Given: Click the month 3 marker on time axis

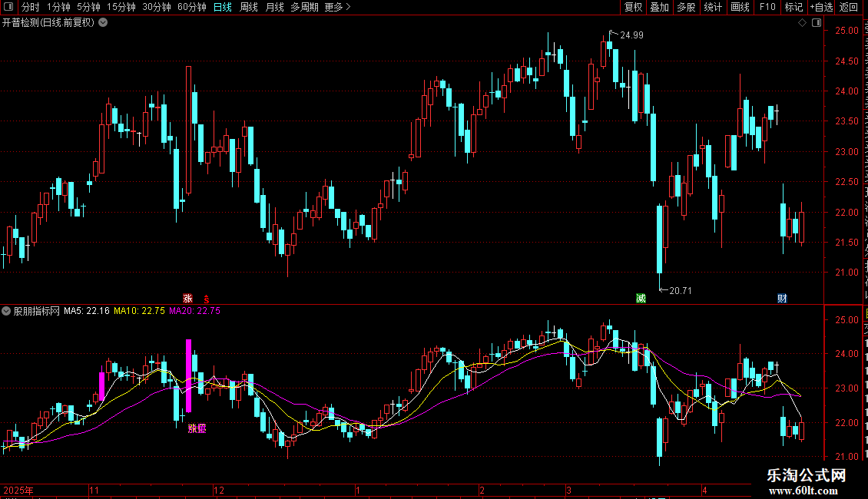Looking at the screenshot, I should tap(568, 490).
